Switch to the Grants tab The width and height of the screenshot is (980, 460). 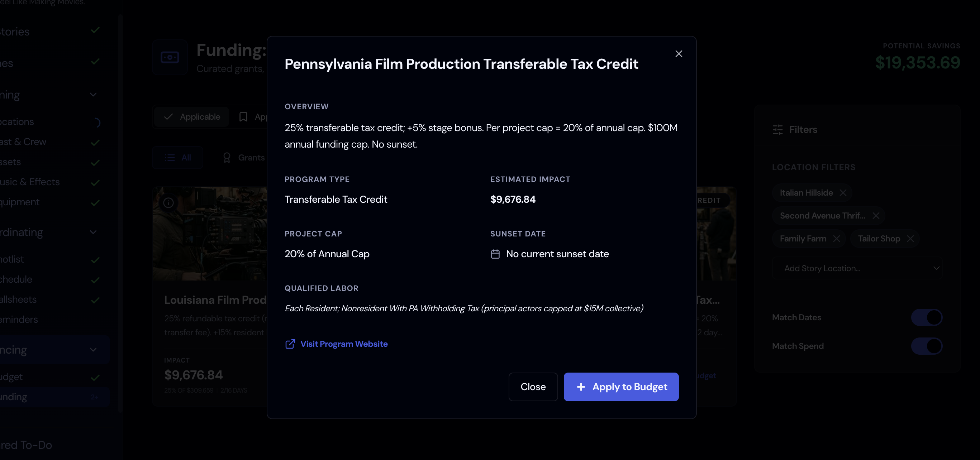pos(251,157)
